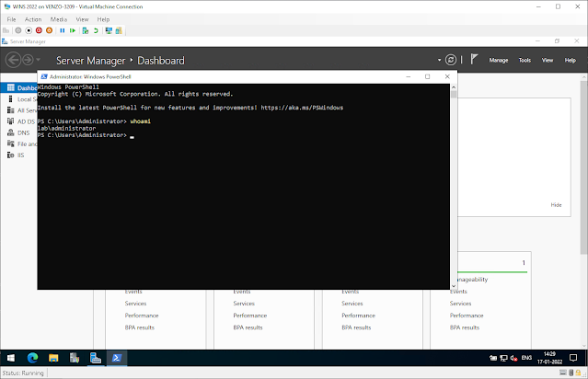This screenshot has height=379, width=588.
Task: Open Events in the fourth role tile
Action: pos(459,292)
